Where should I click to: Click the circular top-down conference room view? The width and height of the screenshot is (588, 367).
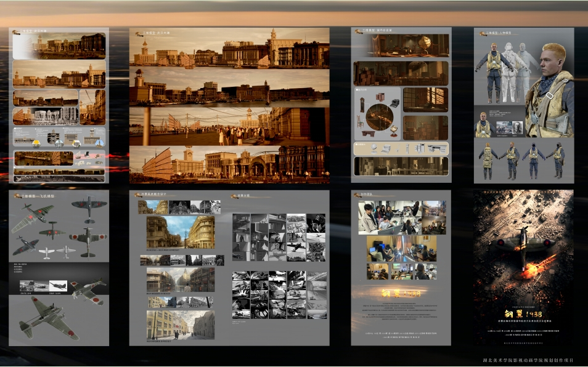(380, 117)
